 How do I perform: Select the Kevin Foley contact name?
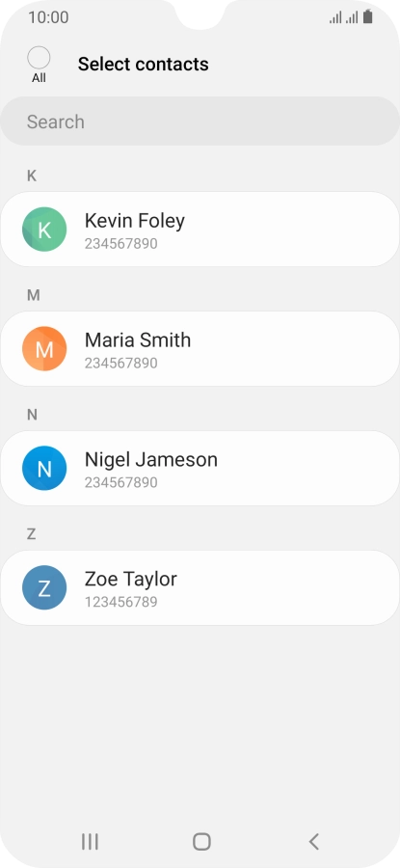(134, 220)
